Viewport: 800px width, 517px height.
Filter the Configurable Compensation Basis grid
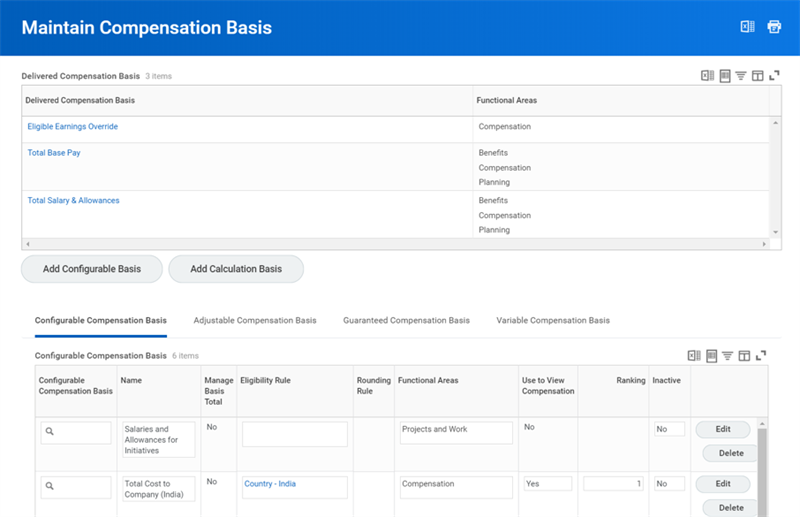tap(728, 355)
